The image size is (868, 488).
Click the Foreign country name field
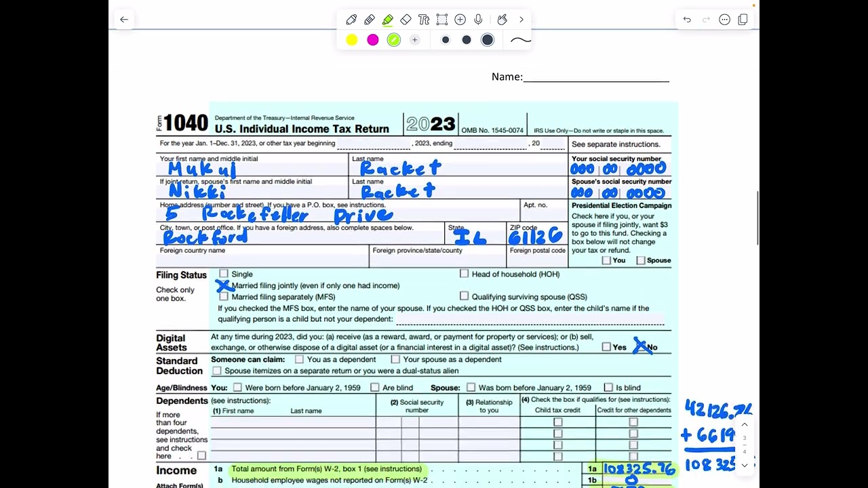tap(262, 256)
